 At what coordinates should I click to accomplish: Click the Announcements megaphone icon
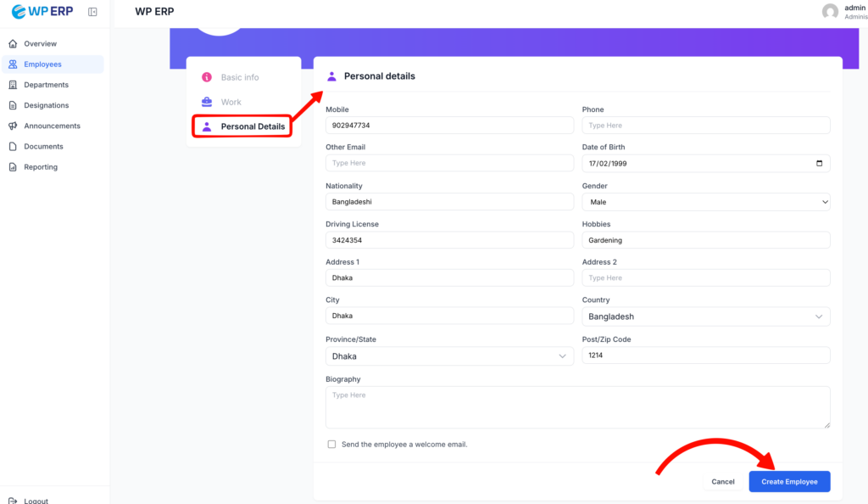(13, 126)
